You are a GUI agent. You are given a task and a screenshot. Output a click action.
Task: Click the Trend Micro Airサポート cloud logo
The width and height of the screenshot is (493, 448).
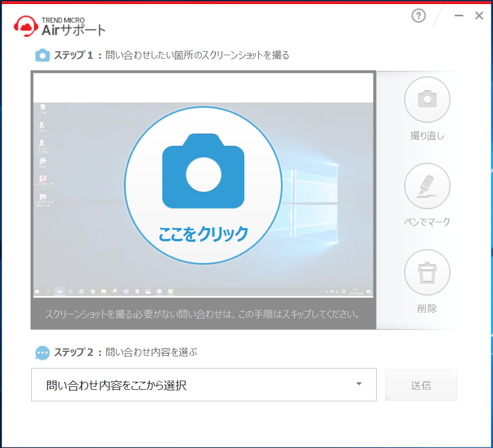[25, 26]
